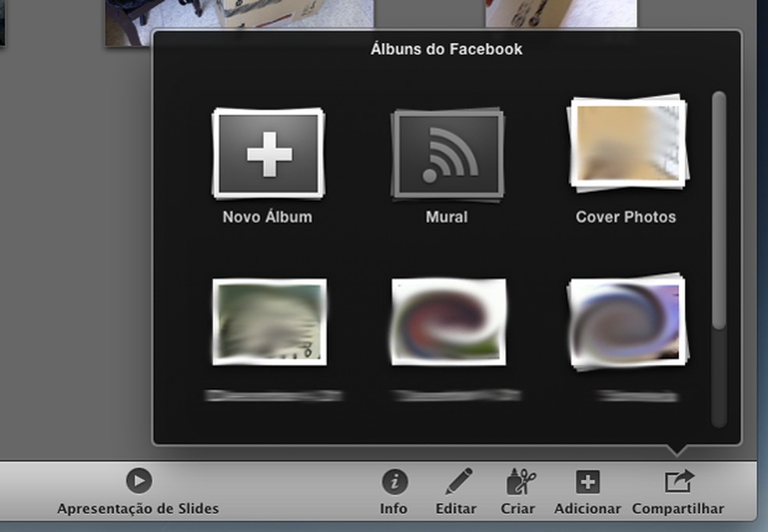Image resolution: width=768 pixels, height=532 pixels.
Task: Click the Compartilhar share icon
Action: pos(679,481)
